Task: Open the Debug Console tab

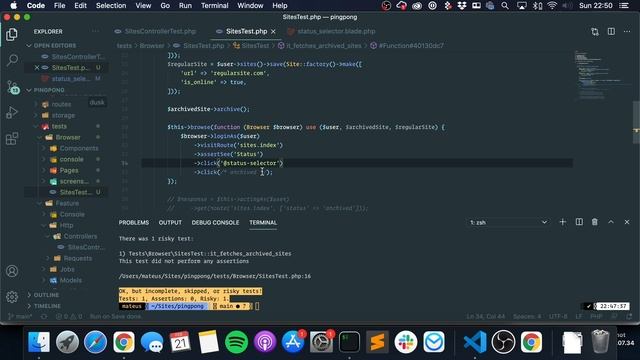Action: coord(215,222)
